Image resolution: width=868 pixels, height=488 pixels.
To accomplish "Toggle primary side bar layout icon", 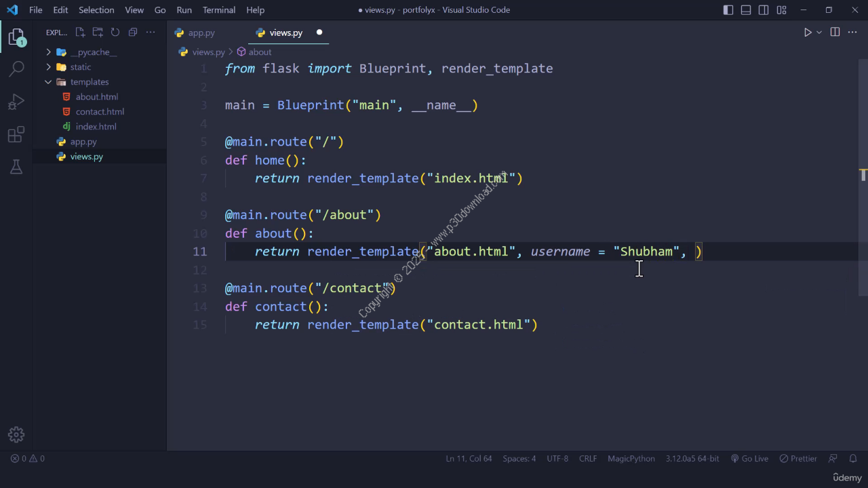I will click(728, 10).
